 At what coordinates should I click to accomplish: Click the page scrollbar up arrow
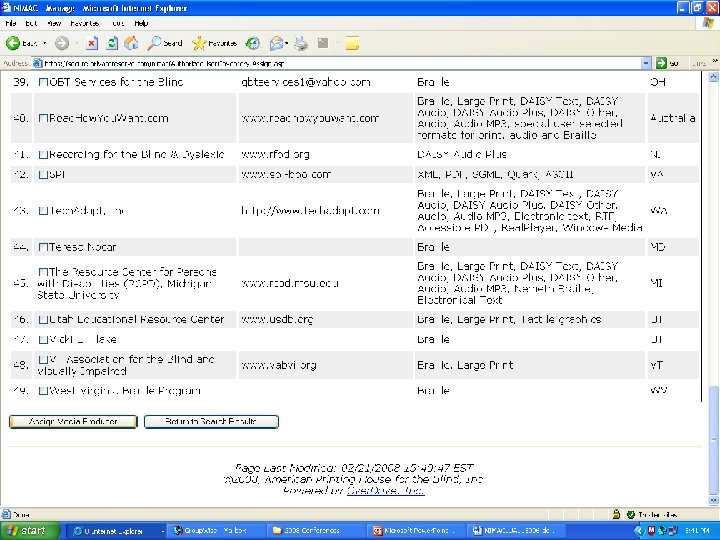(x=713, y=77)
